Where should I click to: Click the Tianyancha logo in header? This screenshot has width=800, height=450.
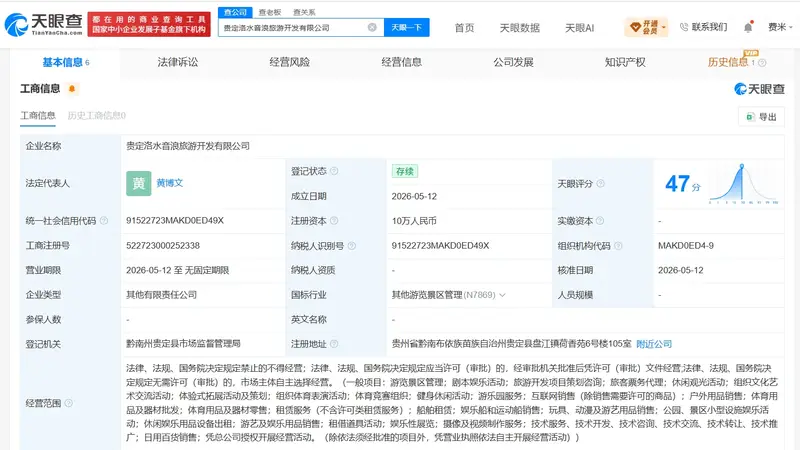(x=43, y=24)
